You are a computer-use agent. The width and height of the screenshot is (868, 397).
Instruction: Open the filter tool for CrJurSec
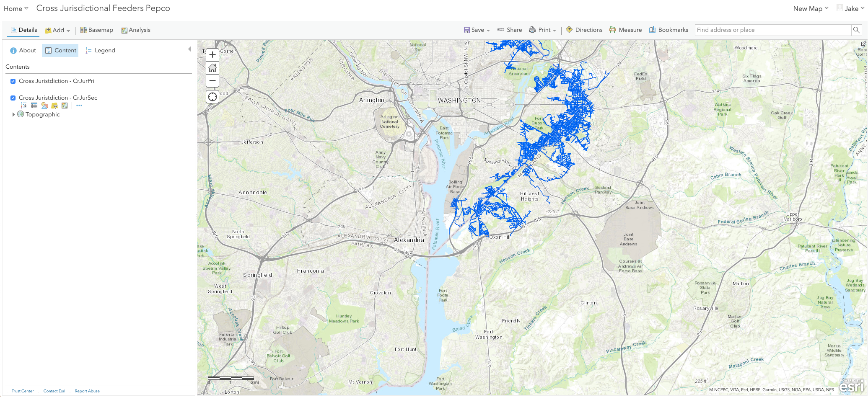tap(54, 106)
